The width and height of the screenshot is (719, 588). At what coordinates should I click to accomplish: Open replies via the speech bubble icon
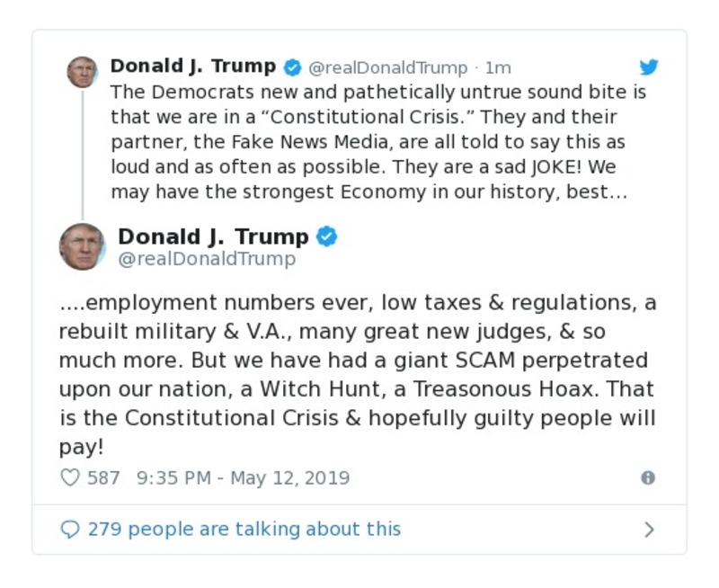(x=71, y=529)
